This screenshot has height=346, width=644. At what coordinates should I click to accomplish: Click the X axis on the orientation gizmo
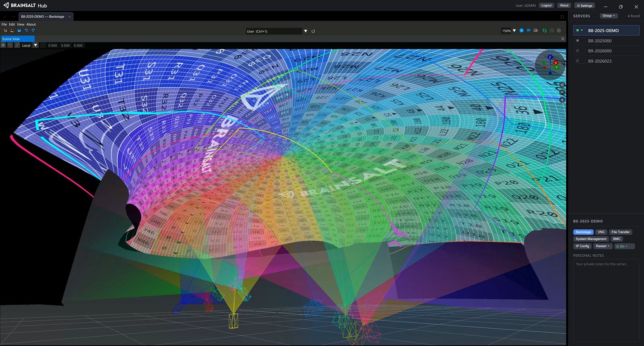point(556,63)
